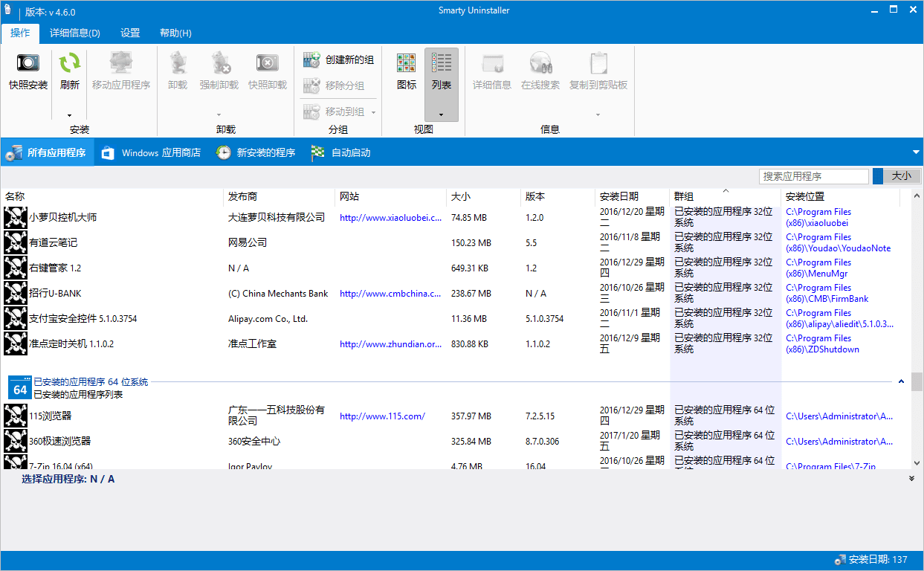The image size is (924, 571).
Task: Select the 快照安装 tool
Action: point(27,74)
